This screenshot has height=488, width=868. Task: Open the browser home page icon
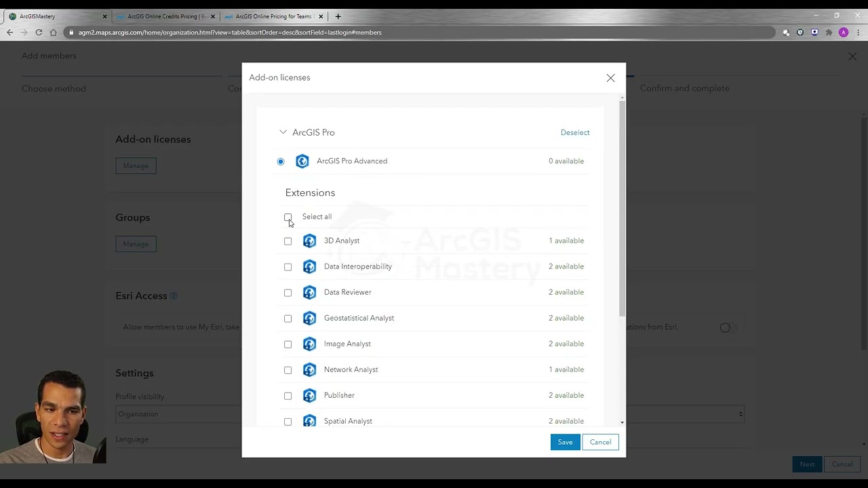[x=53, y=32]
